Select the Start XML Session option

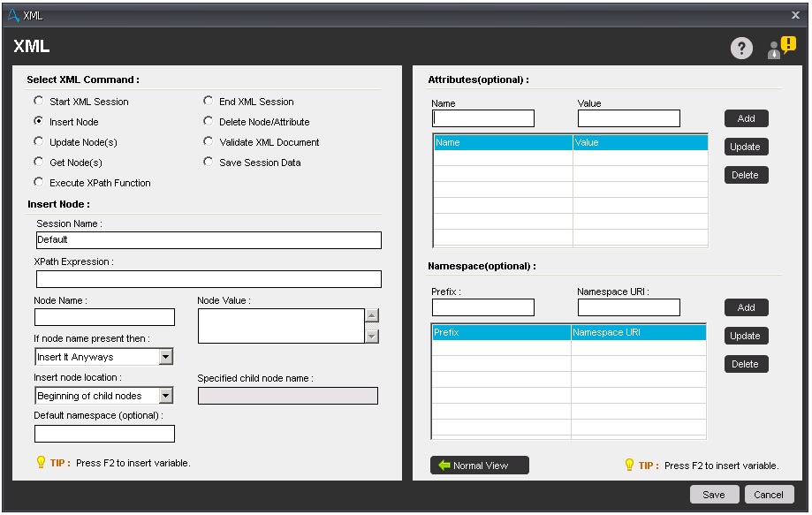tap(38, 101)
